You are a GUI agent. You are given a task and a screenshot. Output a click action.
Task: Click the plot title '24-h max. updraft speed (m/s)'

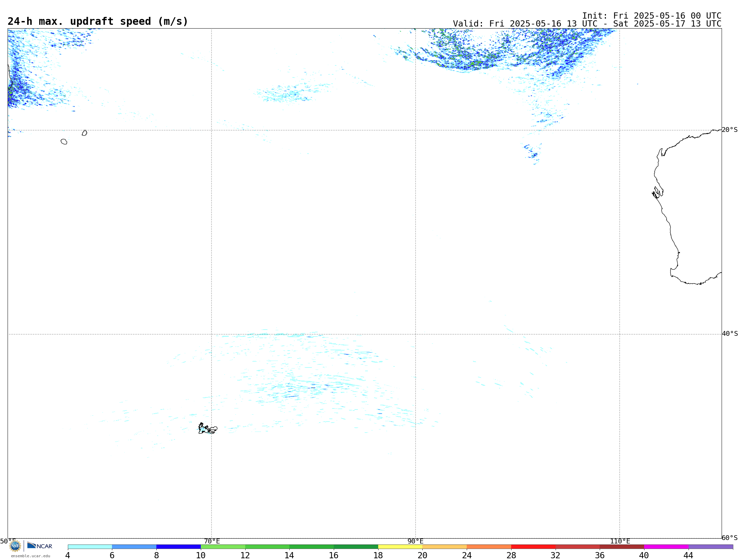click(x=98, y=21)
